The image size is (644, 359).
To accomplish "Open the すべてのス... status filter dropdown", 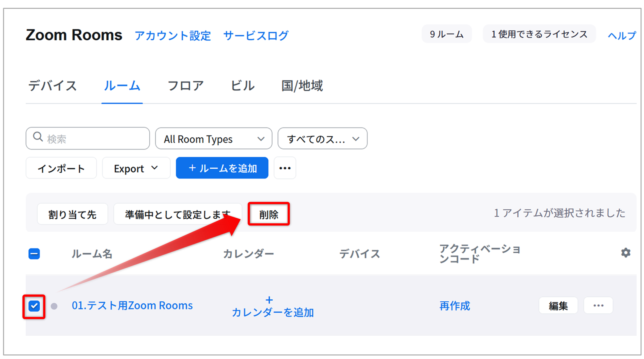I will coord(323,139).
